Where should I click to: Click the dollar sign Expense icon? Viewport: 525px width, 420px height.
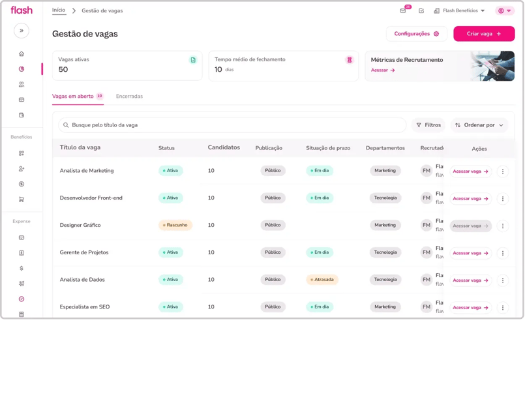pos(22,268)
